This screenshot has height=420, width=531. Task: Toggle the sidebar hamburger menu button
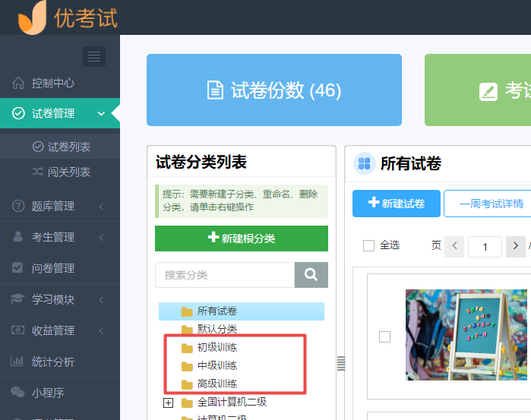click(94, 56)
